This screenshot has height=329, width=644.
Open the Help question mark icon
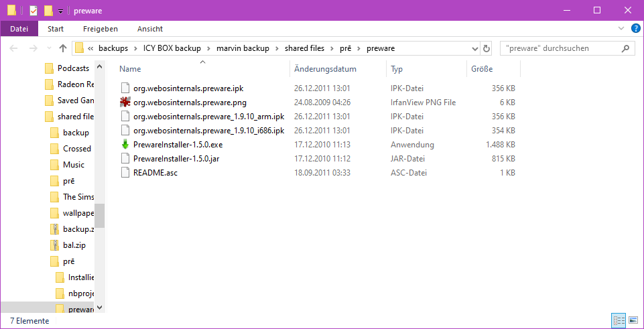coord(634,29)
